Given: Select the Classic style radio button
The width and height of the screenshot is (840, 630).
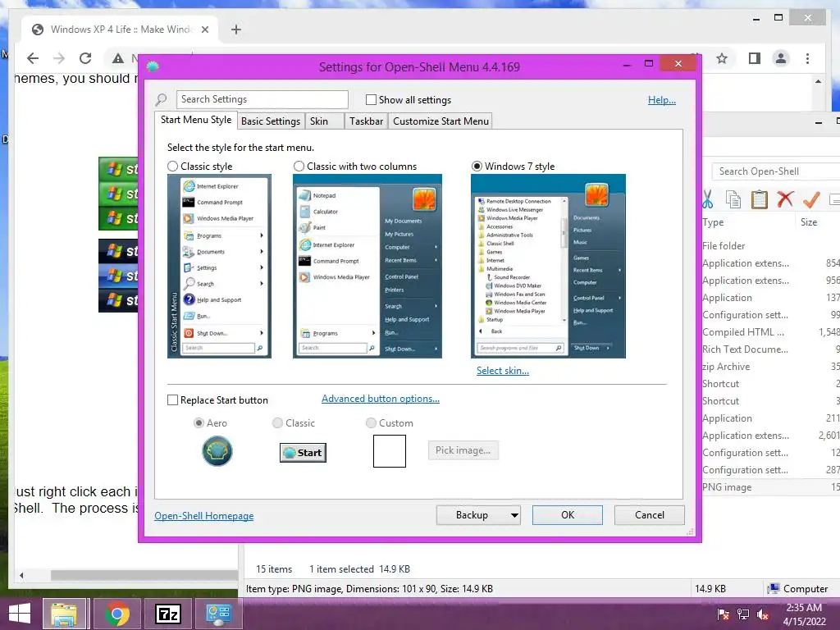Looking at the screenshot, I should (x=172, y=167).
